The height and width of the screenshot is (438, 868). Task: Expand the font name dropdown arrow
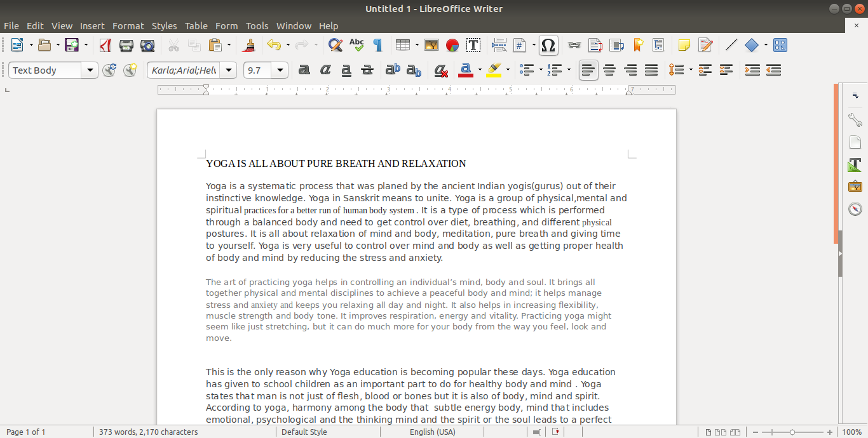pyautogui.click(x=229, y=70)
